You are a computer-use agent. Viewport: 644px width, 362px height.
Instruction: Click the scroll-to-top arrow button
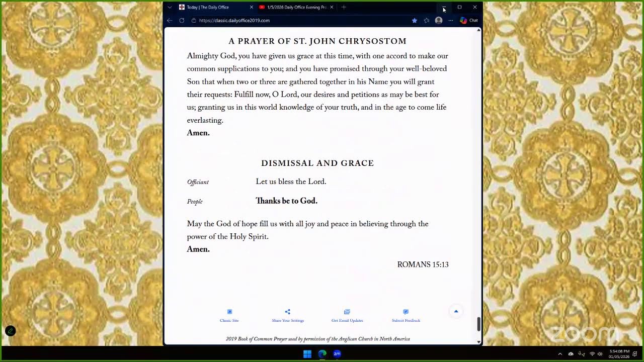[x=456, y=311]
